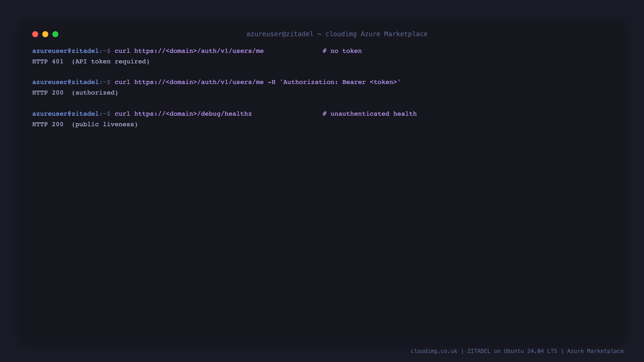Click the first curl command without a token
The height and width of the screenshot is (362, 644).
pos(189,51)
